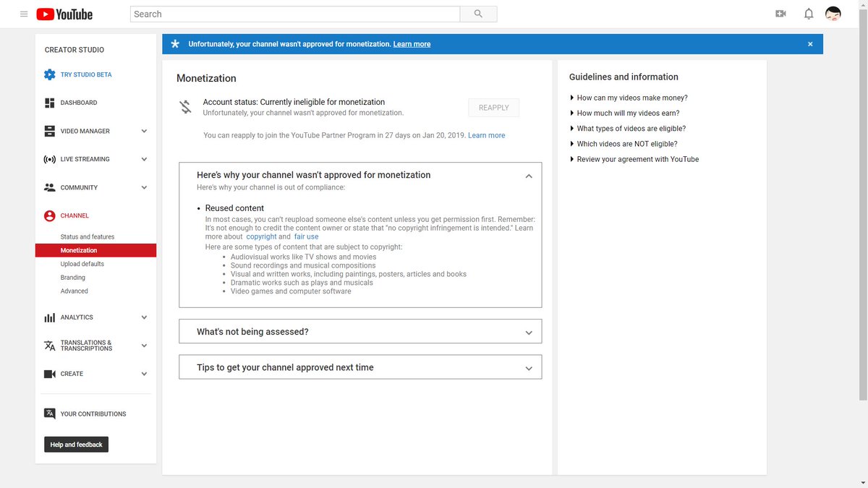Screen dimensions: 868x488
Task: Click the Live Streaming broadcast icon
Action: [49, 159]
